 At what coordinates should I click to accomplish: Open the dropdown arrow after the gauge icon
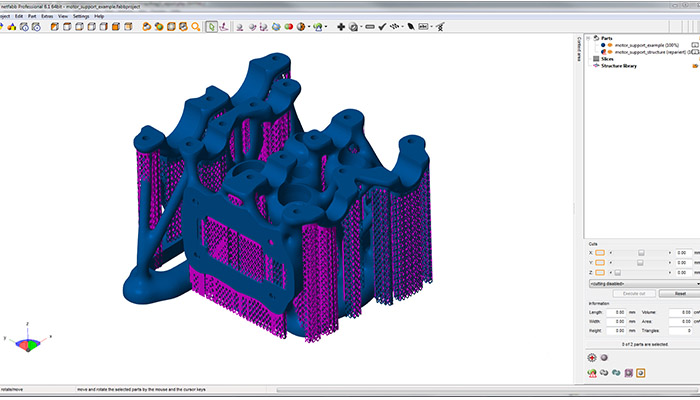[361, 27]
